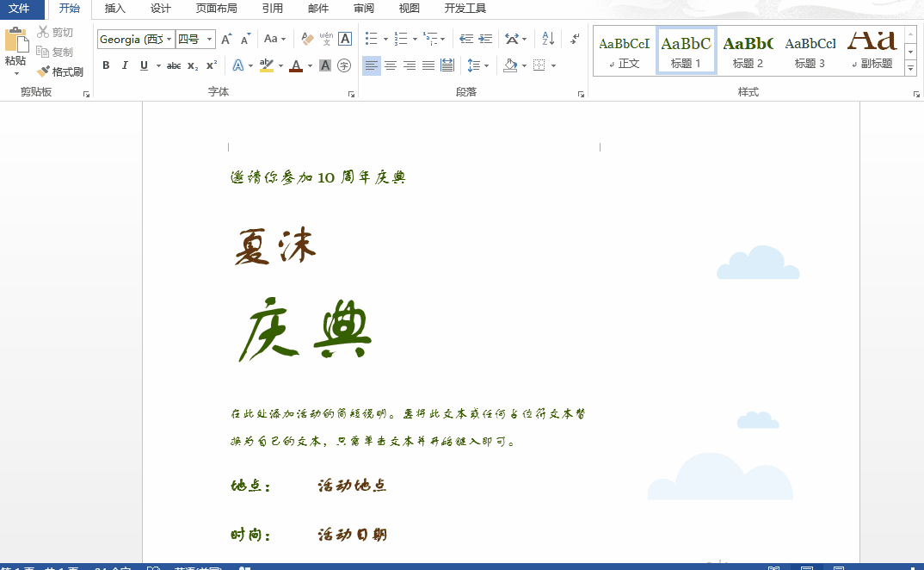Screen dimensions: 924x570
Task: Insert an enclosed character with the circled 字 icon
Action: [x=344, y=65]
